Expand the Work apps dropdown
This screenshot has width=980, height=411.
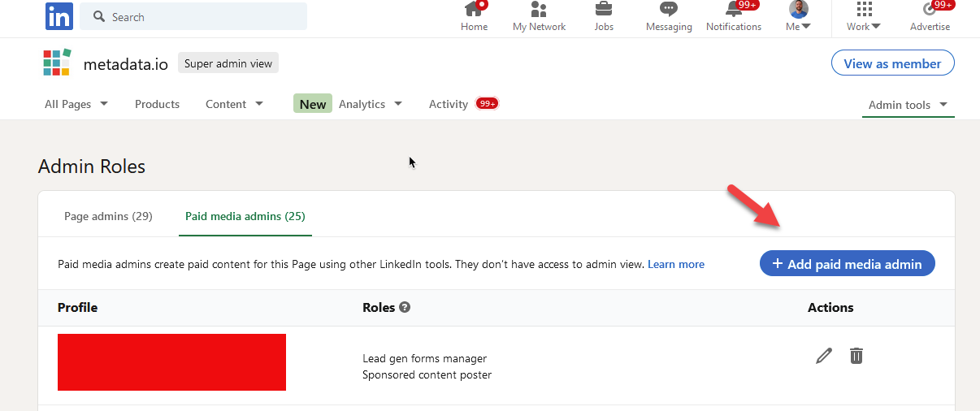(x=864, y=16)
